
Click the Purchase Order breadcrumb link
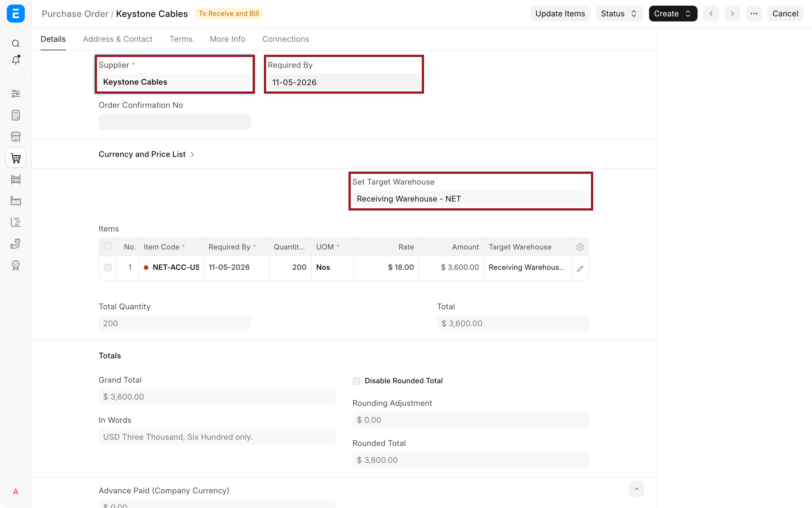pyautogui.click(x=75, y=14)
